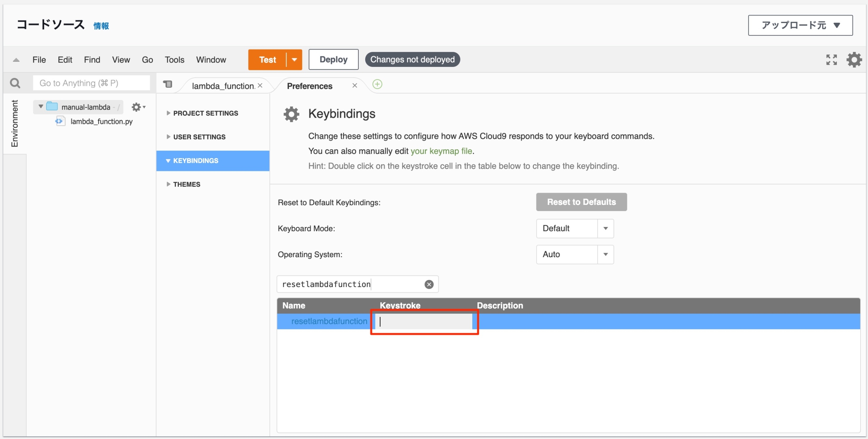The width and height of the screenshot is (868, 439).
Task: Open the Tools menu
Action: point(174,60)
